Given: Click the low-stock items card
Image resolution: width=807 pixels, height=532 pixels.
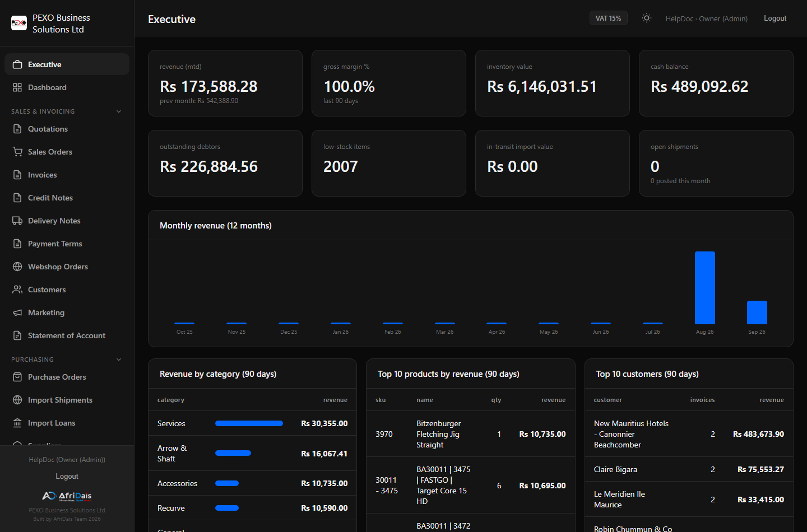Looking at the screenshot, I should click(389, 163).
